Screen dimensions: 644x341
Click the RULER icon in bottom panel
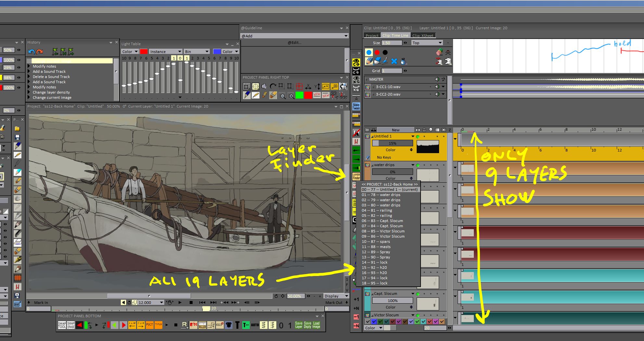202,325
